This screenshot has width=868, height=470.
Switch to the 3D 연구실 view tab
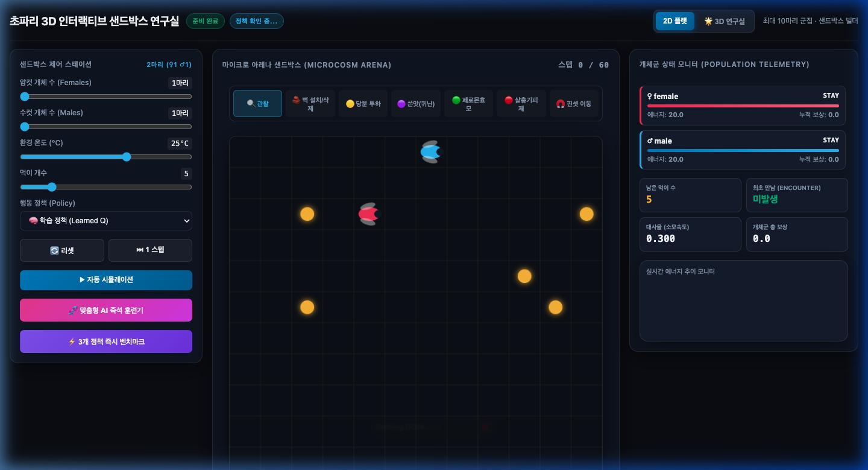(725, 21)
